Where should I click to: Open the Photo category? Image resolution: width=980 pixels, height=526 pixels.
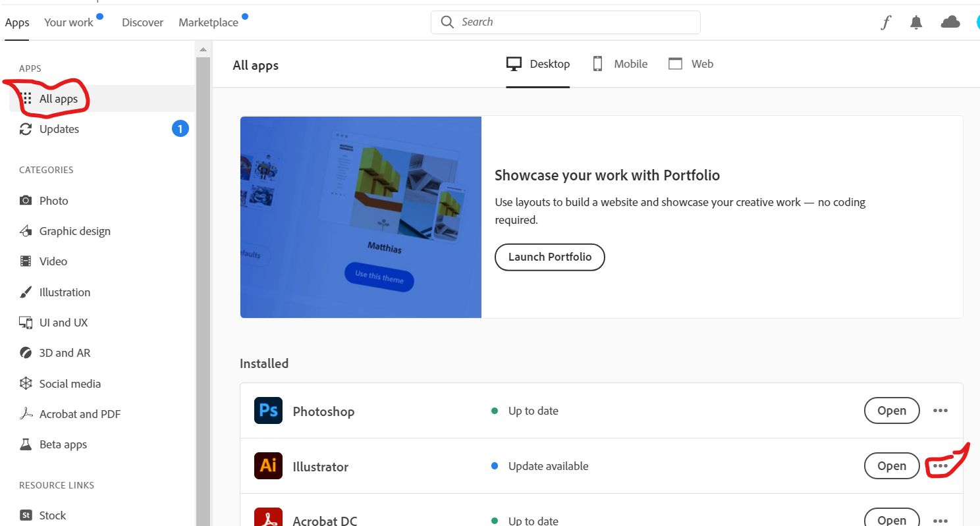click(x=53, y=201)
